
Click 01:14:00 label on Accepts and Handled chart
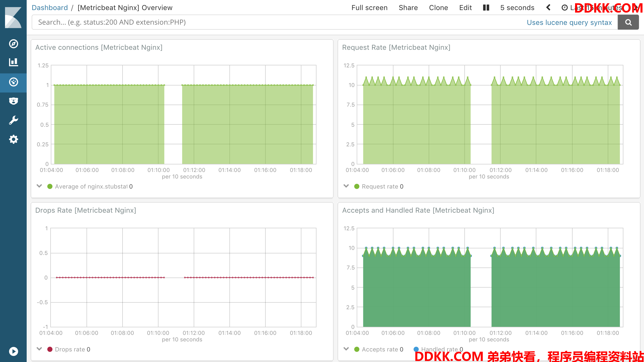(x=536, y=333)
